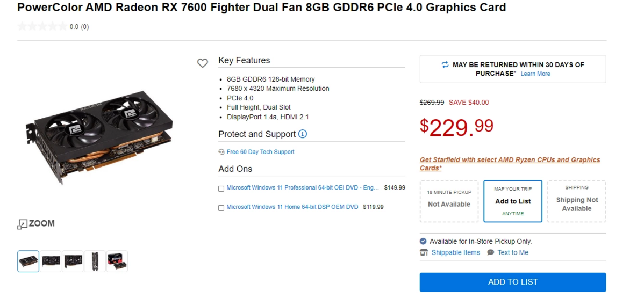The width and height of the screenshot is (644, 298).
Task: Select the Map Your Trip option
Action: tap(513, 201)
